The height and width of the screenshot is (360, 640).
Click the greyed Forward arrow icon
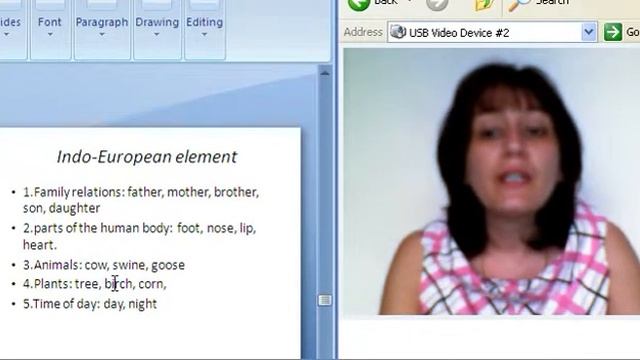pos(437,4)
